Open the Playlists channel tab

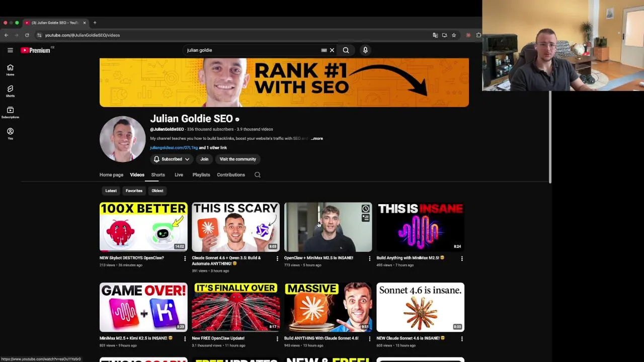pos(201,175)
